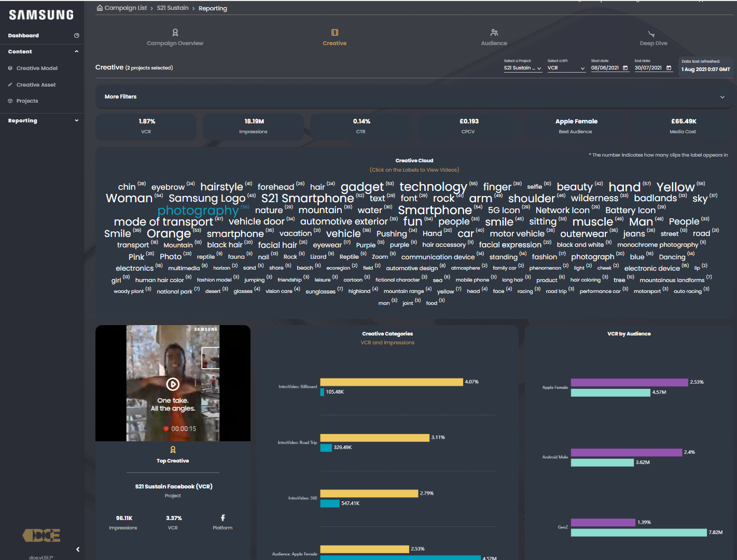Image resolution: width=737 pixels, height=560 pixels.
Task: Collapse the Content section chevron
Action: coord(77,51)
